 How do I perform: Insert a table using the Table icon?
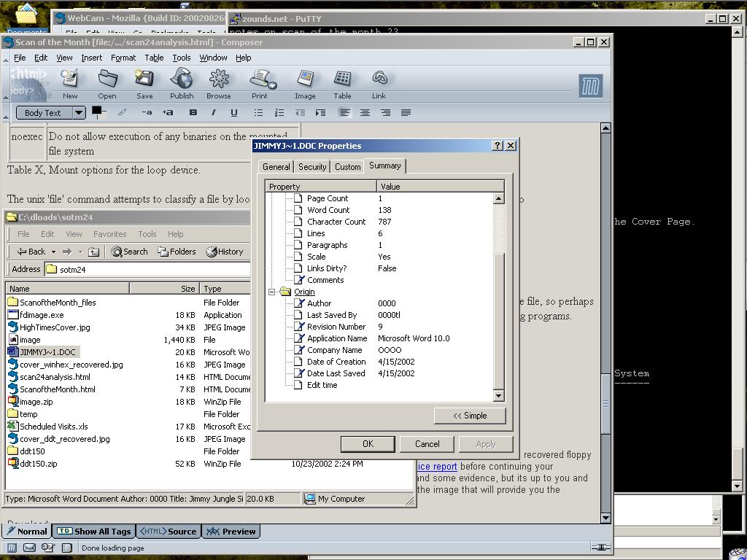click(342, 83)
